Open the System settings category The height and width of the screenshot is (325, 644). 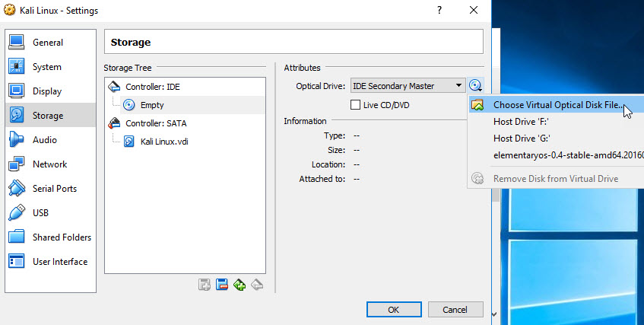click(x=50, y=67)
